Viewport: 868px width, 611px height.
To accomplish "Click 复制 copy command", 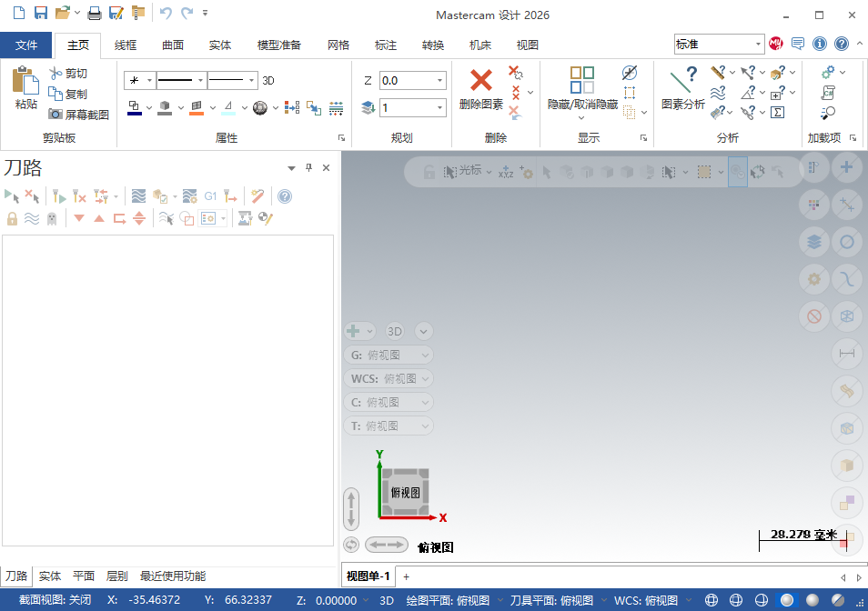I will tap(68, 94).
